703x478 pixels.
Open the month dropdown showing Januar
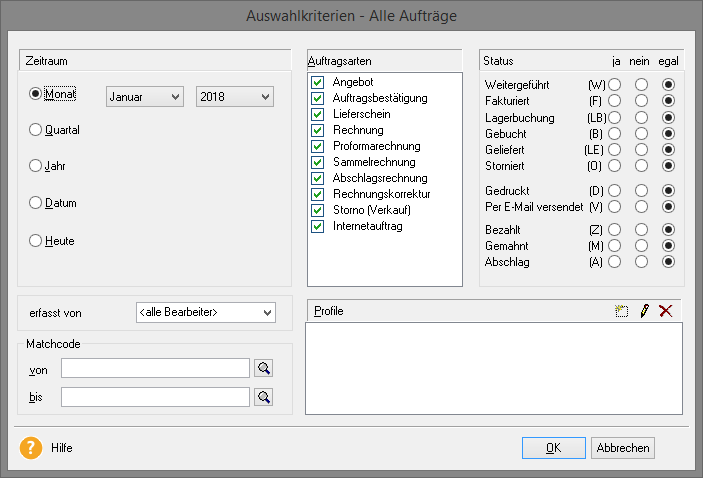(x=145, y=96)
